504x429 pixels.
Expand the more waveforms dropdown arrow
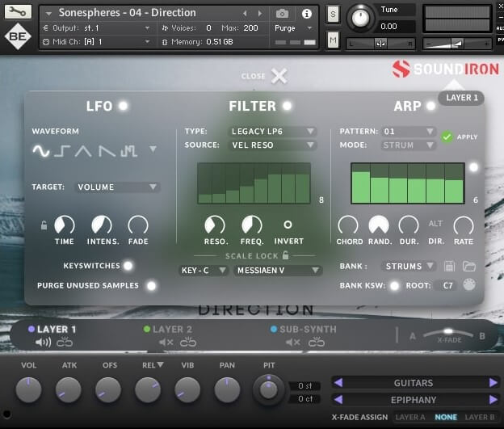coord(153,149)
